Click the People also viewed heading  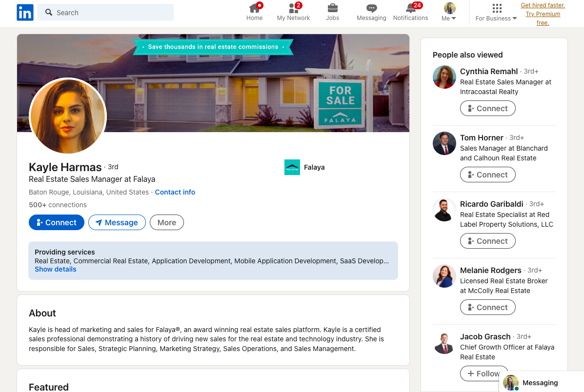click(x=467, y=55)
